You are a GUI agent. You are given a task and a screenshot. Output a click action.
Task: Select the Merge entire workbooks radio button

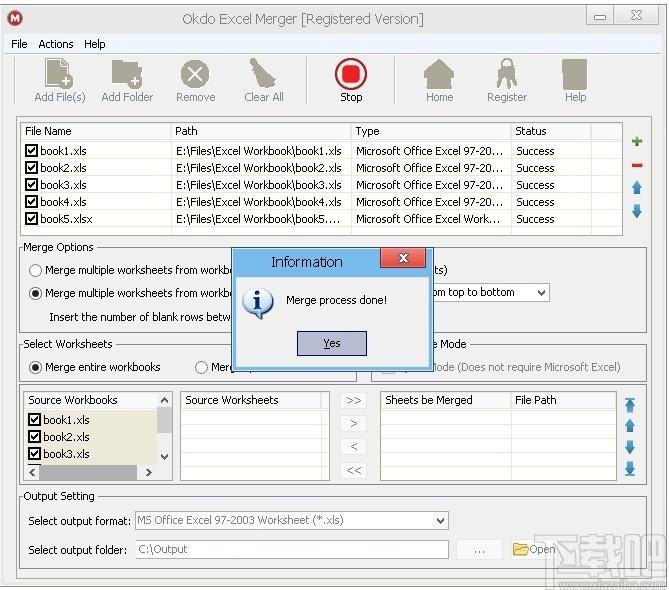(36, 367)
